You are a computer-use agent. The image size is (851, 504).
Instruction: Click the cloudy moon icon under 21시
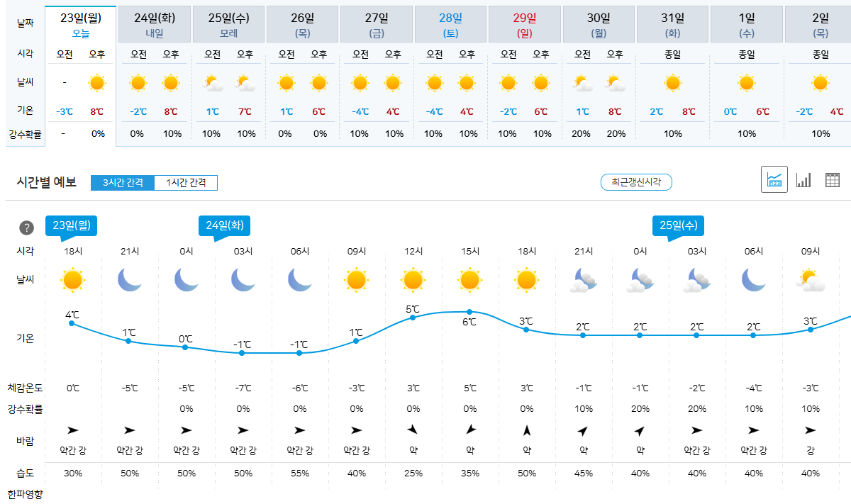(x=583, y=279)
